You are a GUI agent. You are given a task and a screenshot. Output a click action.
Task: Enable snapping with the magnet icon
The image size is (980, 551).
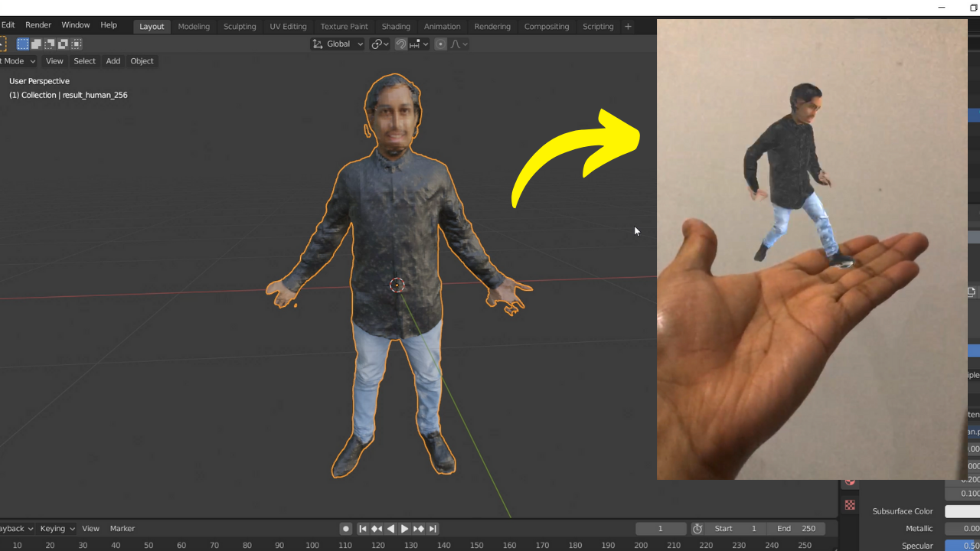point(401,44)
